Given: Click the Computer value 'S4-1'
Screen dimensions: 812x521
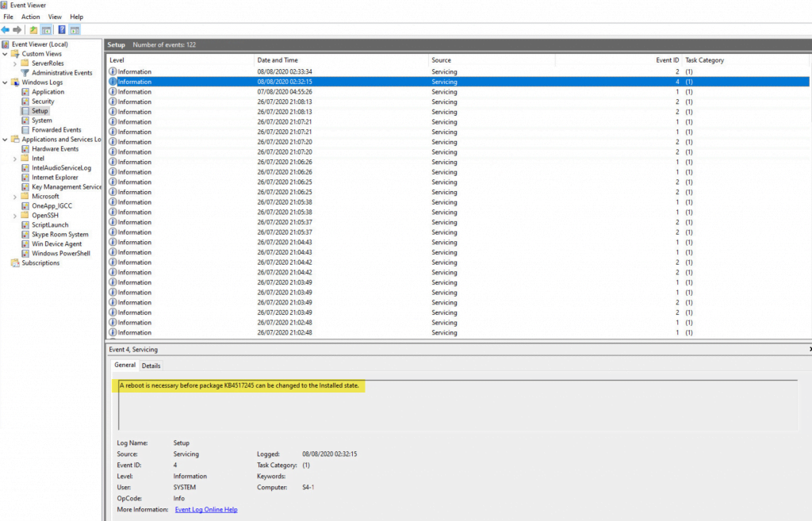Looking at the screenshot, I should tap(308, 488).
